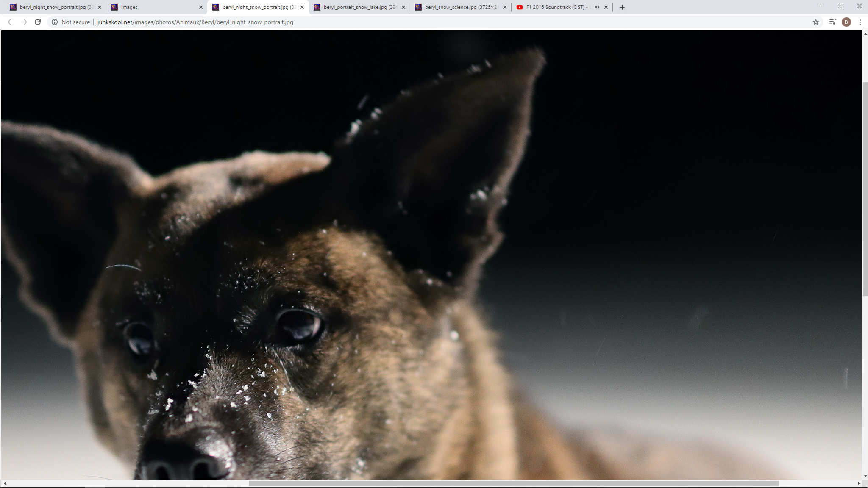The width and height of the screenshot is (868, 488).
Task: Open the media control playlist icon
Action: (x=832, y=22)
